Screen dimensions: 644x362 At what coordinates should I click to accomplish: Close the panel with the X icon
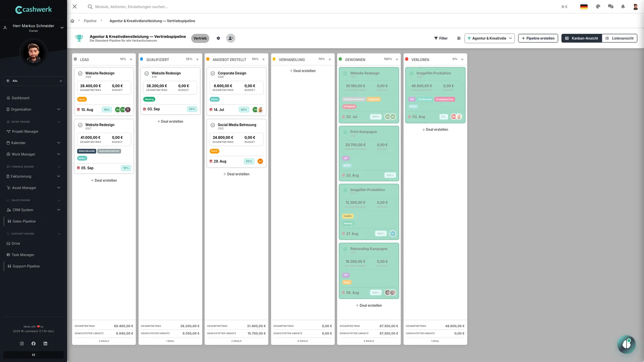tap(75, 7)
